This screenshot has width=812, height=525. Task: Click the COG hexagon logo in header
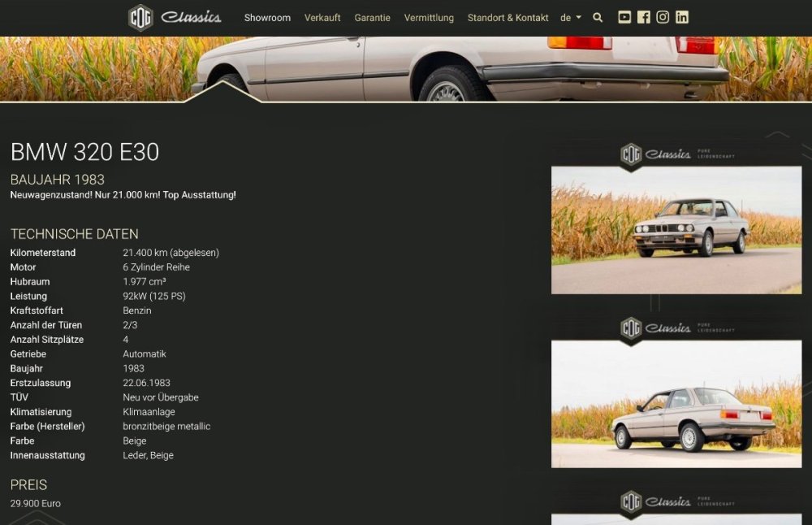[140, 17]
